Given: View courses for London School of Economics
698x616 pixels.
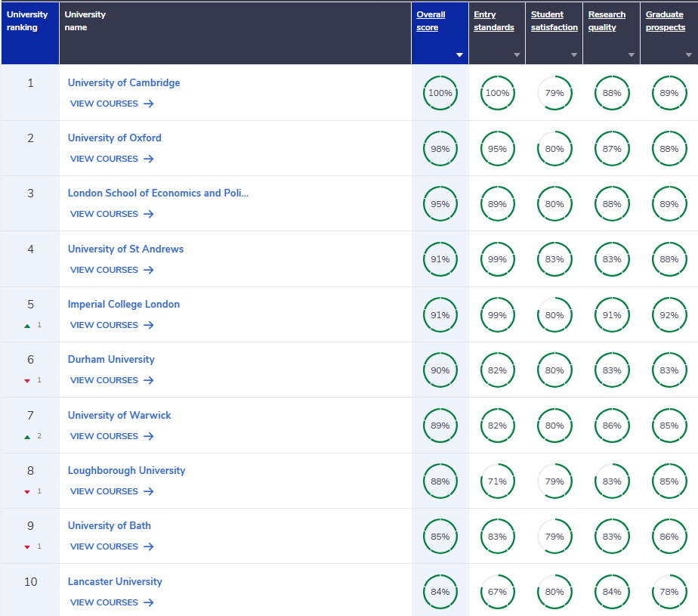Looking at the screenshot, I should [x=112, y=214].
